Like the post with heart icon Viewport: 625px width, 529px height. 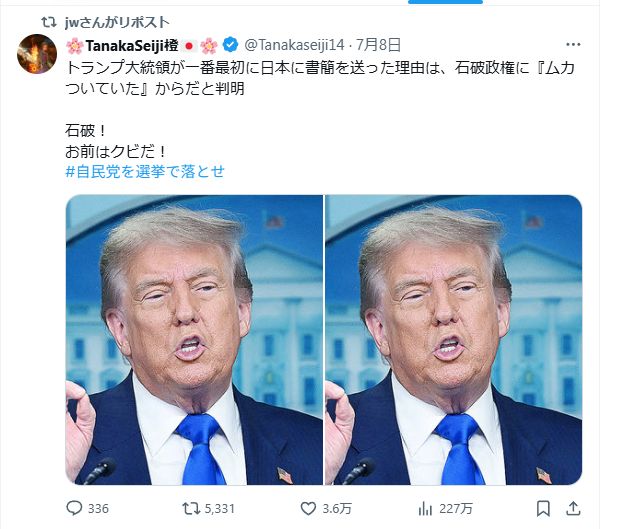click(308, 508)
